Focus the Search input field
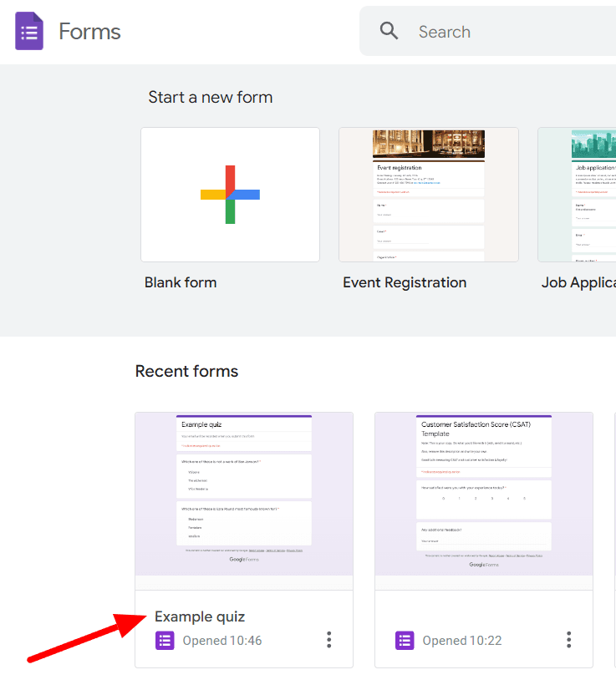This screenshot has height=685, width=616. [x=487, y=31]
